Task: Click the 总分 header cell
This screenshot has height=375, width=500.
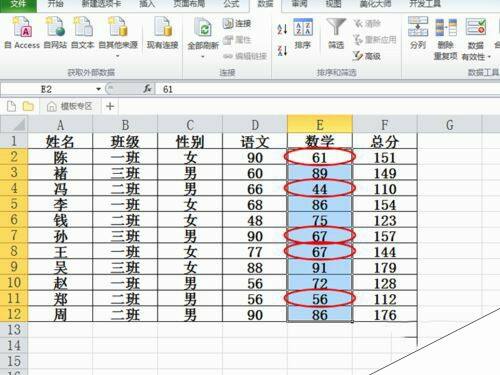Action: coord(385,141)
